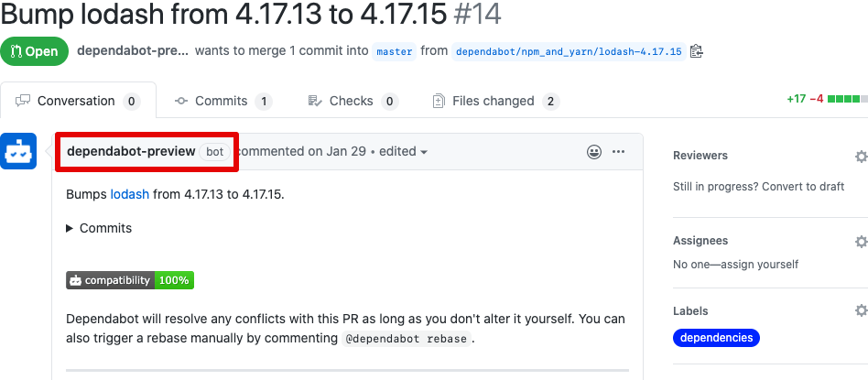Click the dependencies label

(x=716, y=338)
